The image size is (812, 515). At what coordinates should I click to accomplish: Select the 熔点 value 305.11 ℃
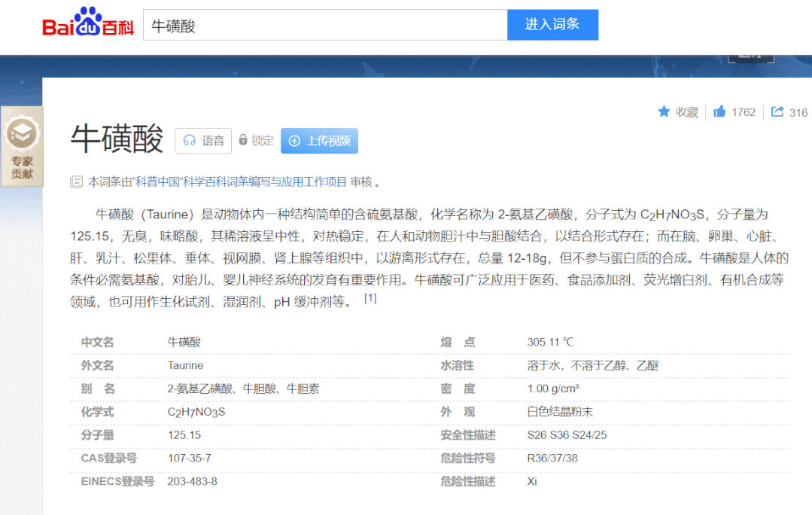point(550,342)
